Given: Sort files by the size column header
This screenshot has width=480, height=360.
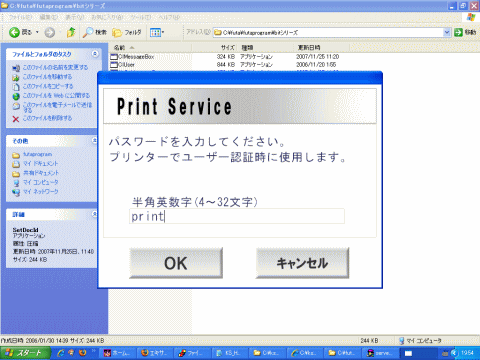Looking at the screenshot, I should pyautogui.click(x=228, y=48).
